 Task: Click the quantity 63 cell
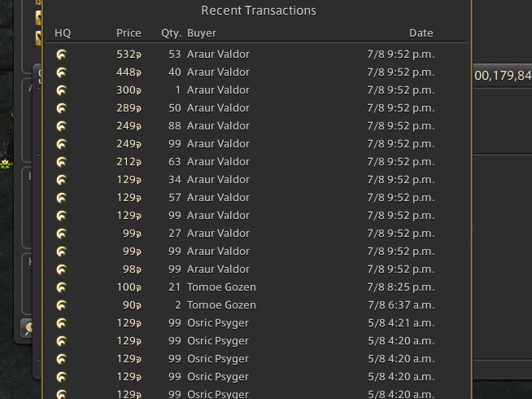175,162
